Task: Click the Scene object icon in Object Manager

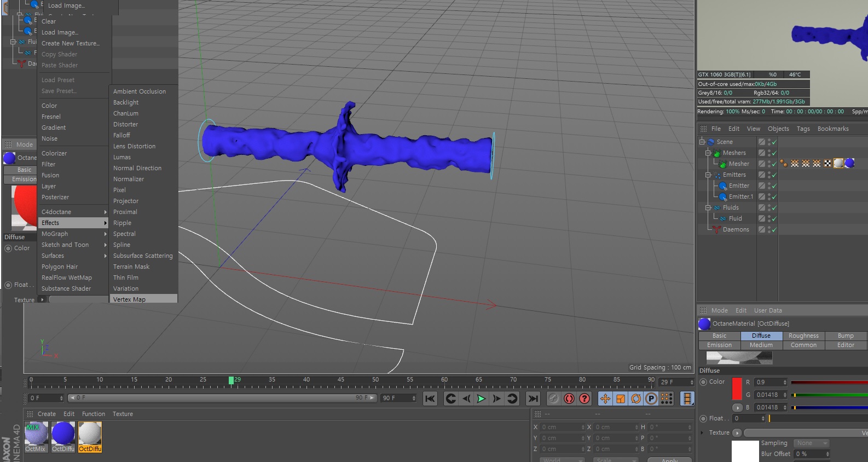Action: click(711, 142)
